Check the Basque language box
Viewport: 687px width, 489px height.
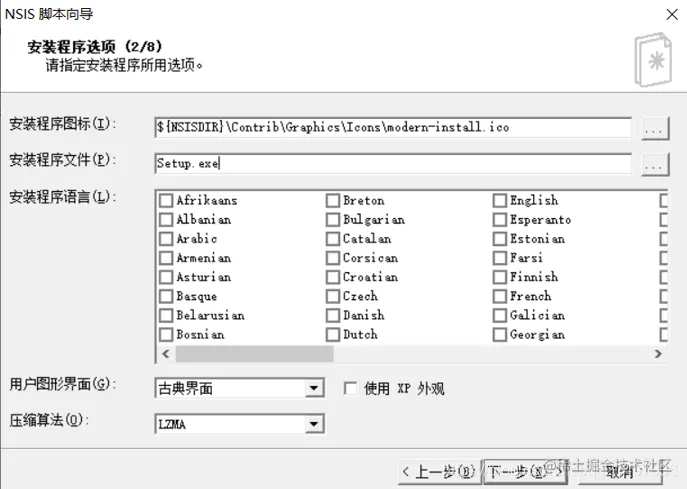166,297
